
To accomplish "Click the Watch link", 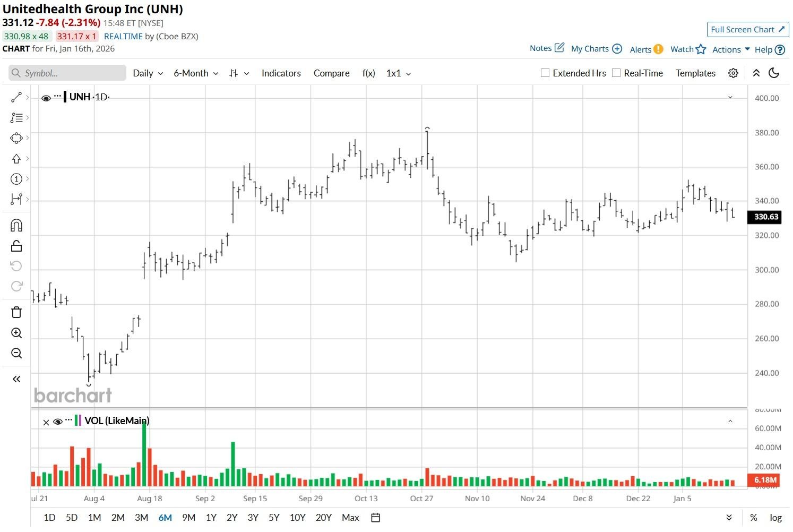I will 682,49.
